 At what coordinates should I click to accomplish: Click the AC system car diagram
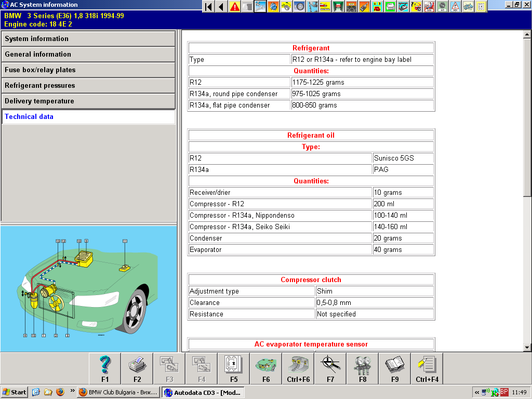click(x=88, y=288)
